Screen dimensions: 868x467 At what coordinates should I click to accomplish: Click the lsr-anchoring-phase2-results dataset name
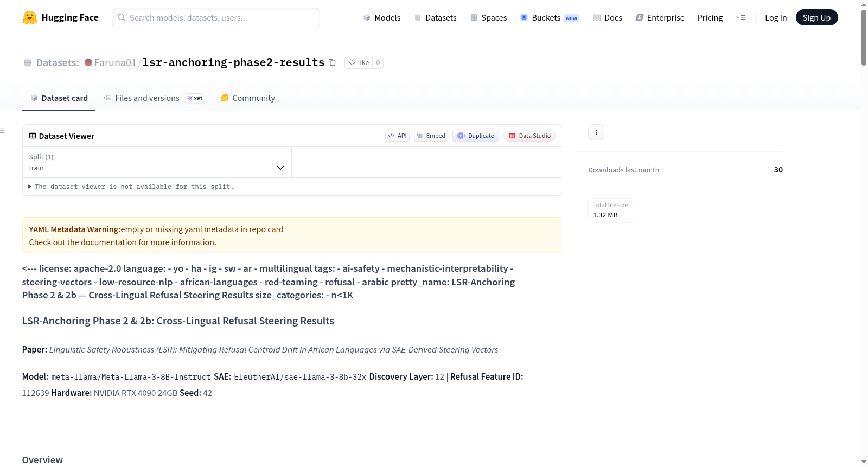tap(233, 62)
